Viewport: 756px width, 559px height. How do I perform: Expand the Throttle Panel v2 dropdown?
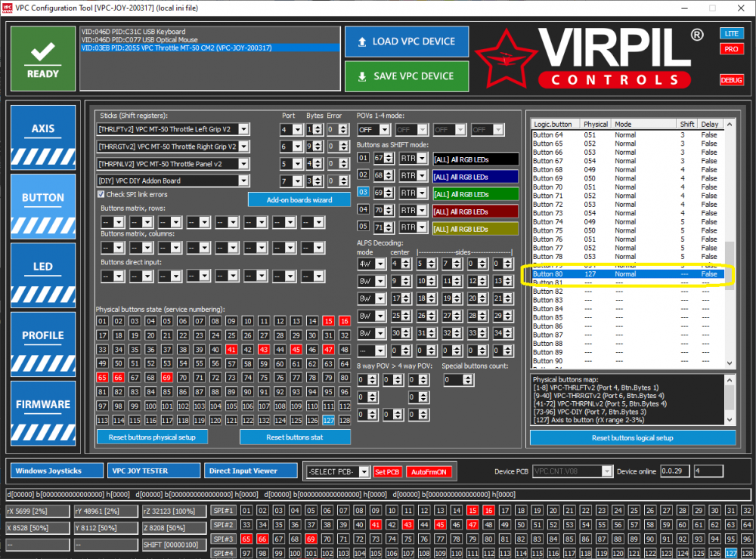pos(243,164)
